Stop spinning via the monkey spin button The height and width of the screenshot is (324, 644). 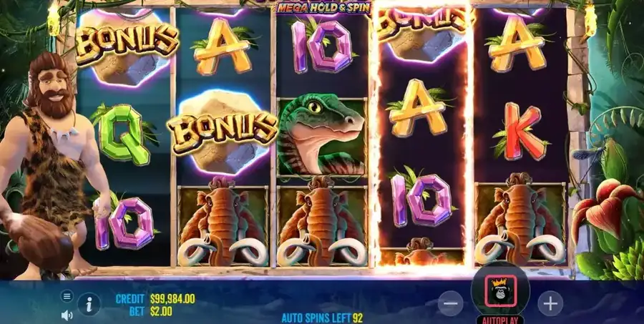coord(500,292)
